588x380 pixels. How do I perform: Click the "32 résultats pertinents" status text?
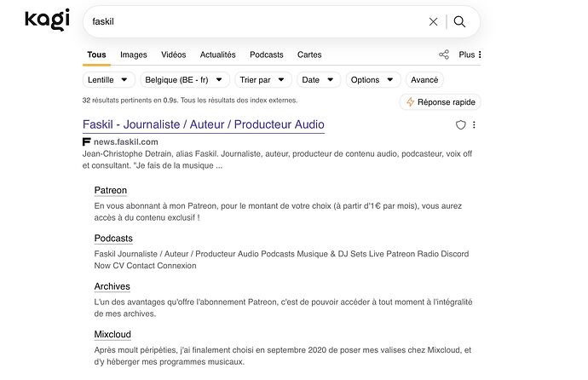pyautogui.click(x=190, y=101)
